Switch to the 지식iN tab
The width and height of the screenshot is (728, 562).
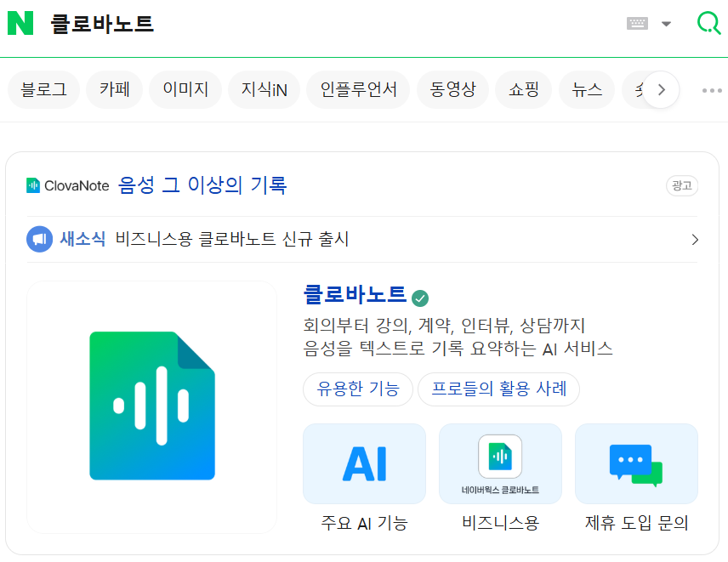click(264, 89)
